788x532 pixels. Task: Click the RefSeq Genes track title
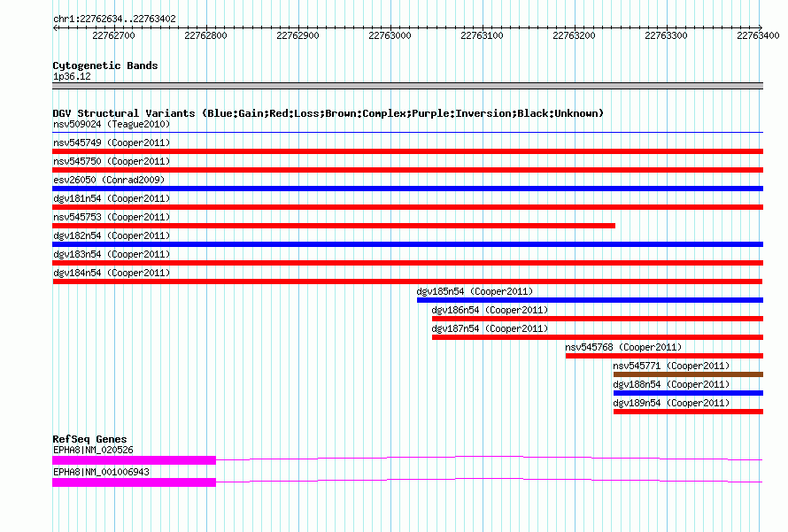[x=89, y=439]
